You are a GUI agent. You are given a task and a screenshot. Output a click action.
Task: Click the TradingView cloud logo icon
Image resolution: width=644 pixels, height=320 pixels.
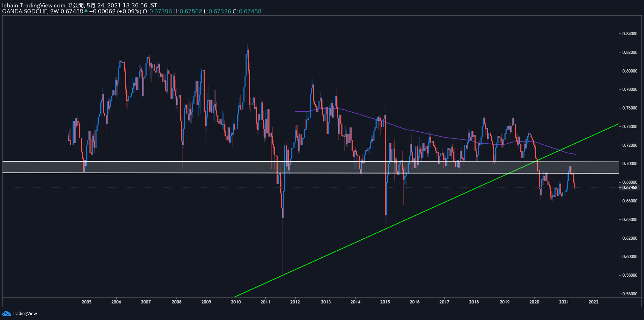[x=6, y=313]
